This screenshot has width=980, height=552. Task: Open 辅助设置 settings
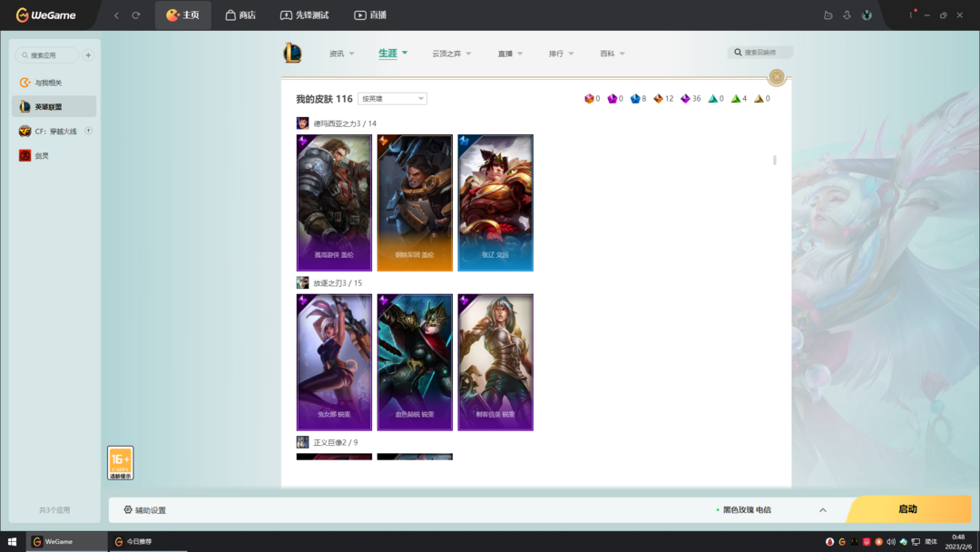(x=145, y=510)
